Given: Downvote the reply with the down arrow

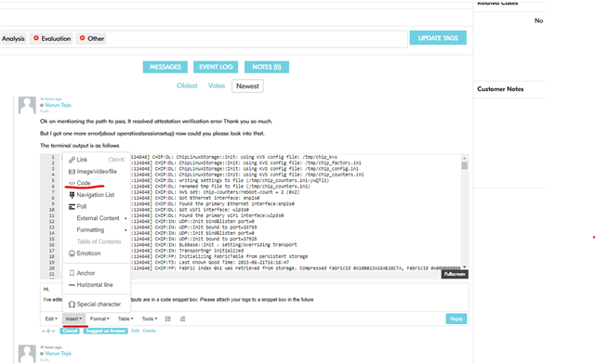Looking at the screenshot, I should (53, 331).
